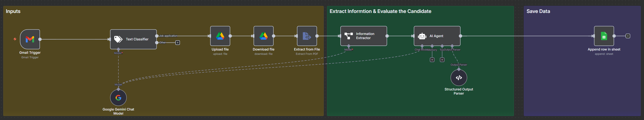Open the AI Agent node

(437, 36)
